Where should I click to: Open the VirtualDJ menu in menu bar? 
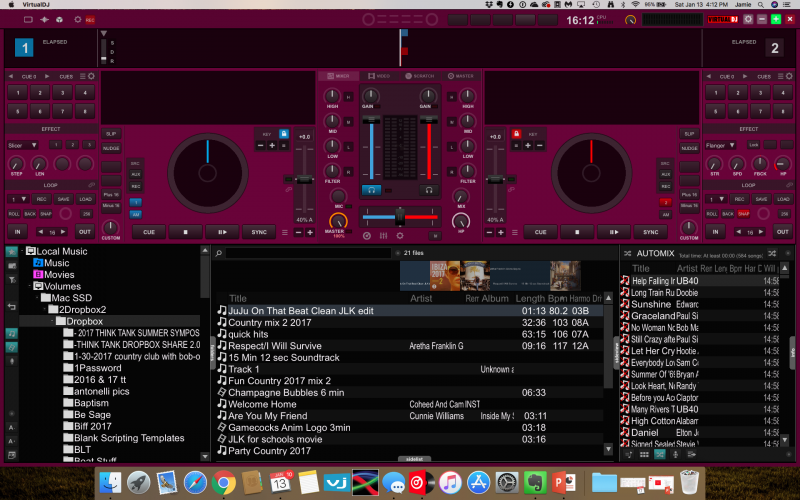[x=36, y=5]
